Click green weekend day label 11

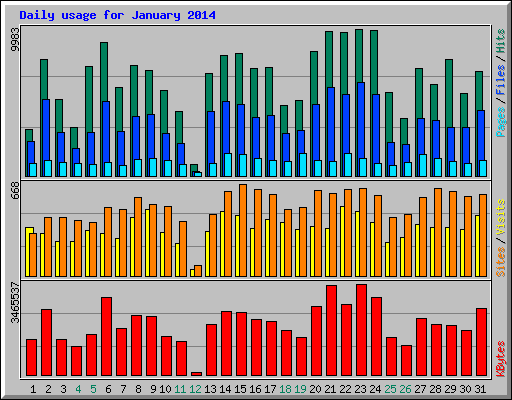click(x=180, y=389)
